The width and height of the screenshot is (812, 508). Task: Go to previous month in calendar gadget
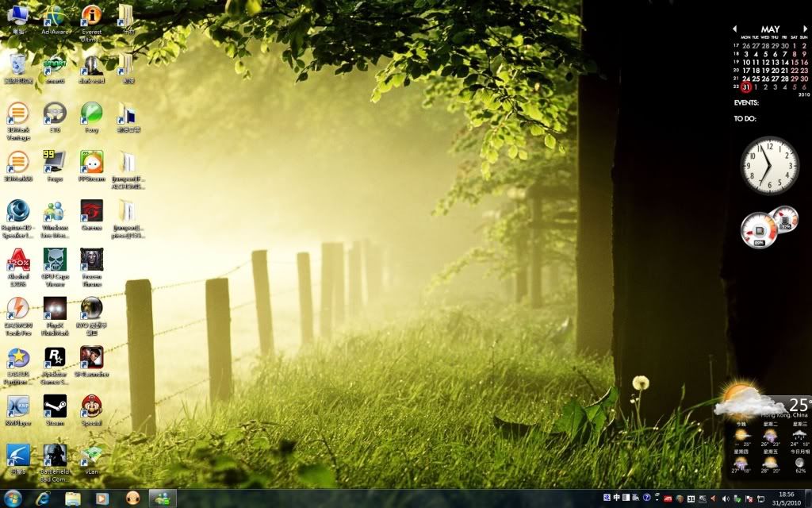pyautogui.click(x=735, y=29)
